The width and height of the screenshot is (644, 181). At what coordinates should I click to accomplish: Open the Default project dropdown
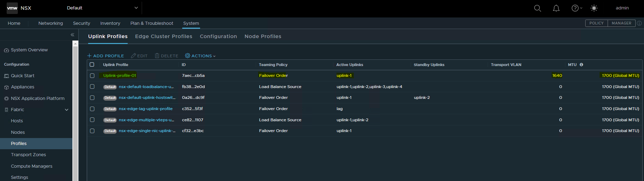[102, 8]
